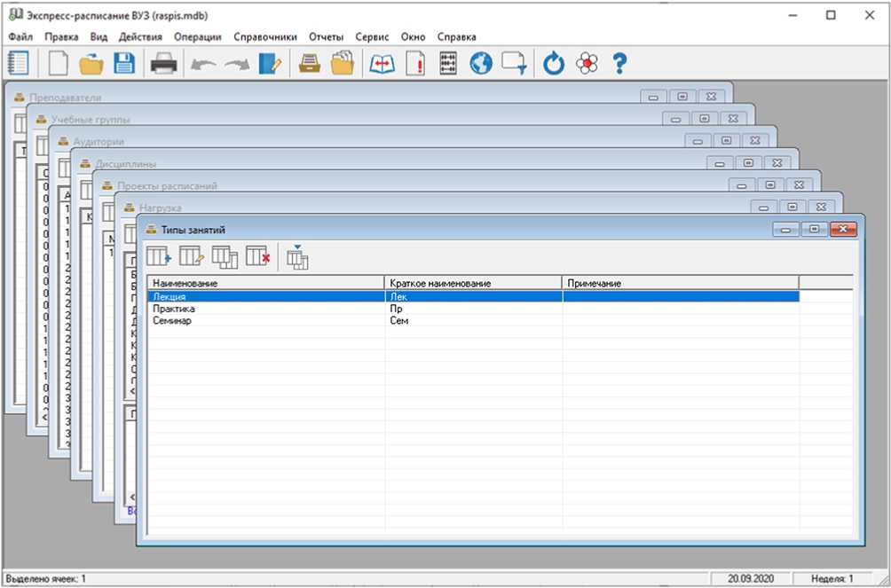Delete record using the red X table icon
This screenshot has width=891, height=588.
257,257
